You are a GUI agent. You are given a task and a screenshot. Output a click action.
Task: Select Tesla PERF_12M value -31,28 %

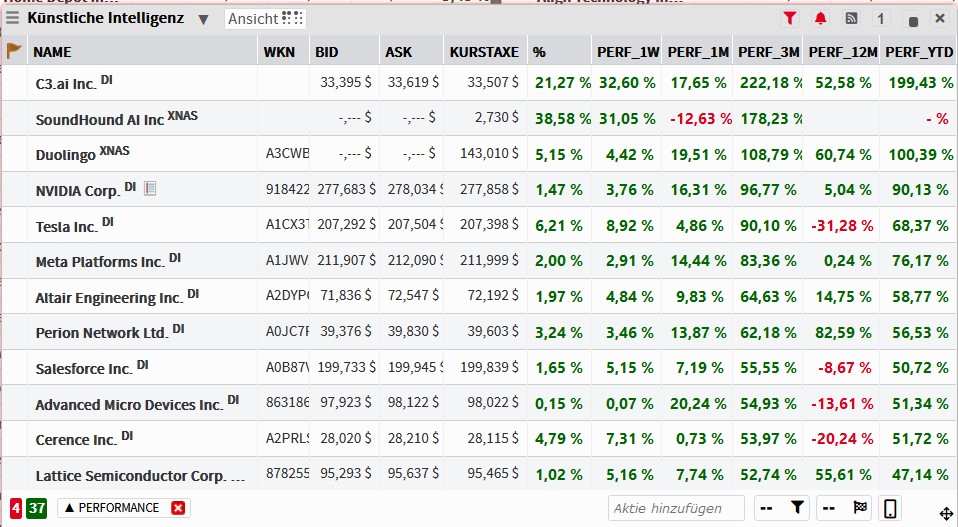pyautogui.click(x=842, y=225)
